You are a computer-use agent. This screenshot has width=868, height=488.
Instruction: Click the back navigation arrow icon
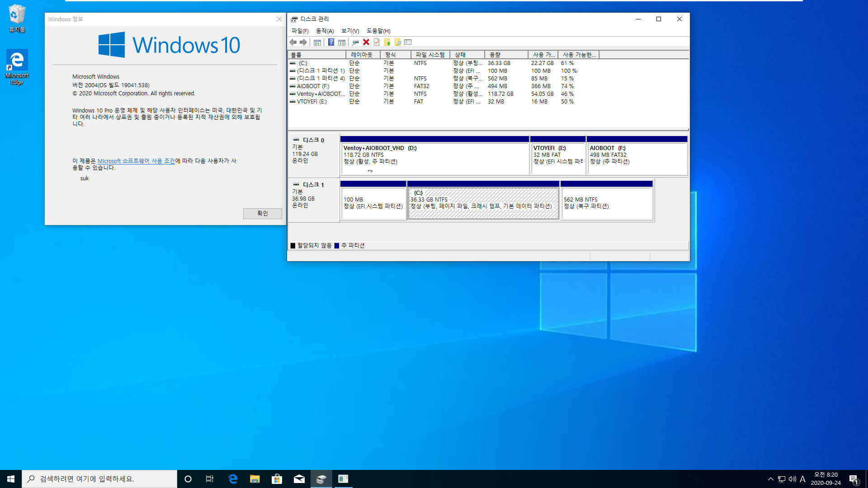[294, 42]
